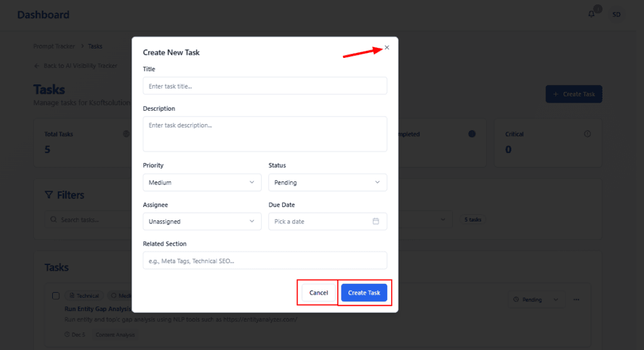The image size is (644, 350).
Task: Click the Title input field
Action: tap(265, 86)
